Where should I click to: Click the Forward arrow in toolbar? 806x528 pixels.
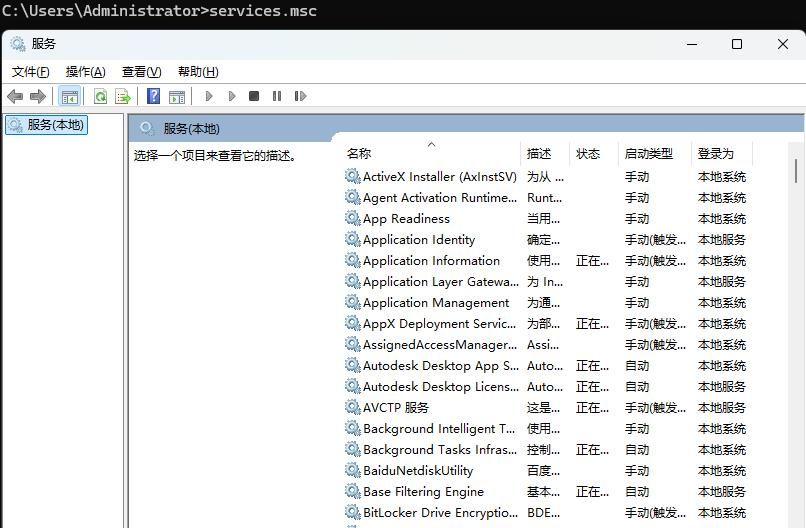pos(38,97)
